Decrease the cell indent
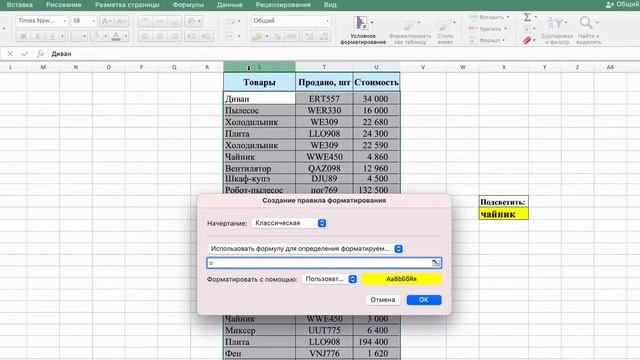The width and height of the screenshot is (640, 360). pos(191,36)
